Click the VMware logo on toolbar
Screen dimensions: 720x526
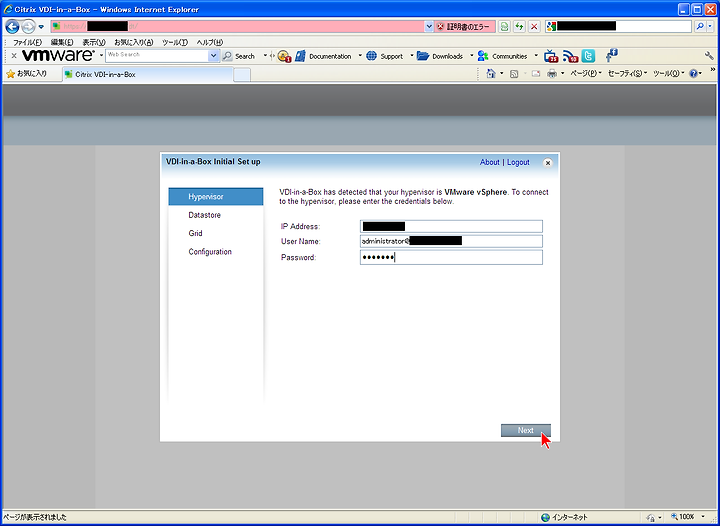point(58,56)
